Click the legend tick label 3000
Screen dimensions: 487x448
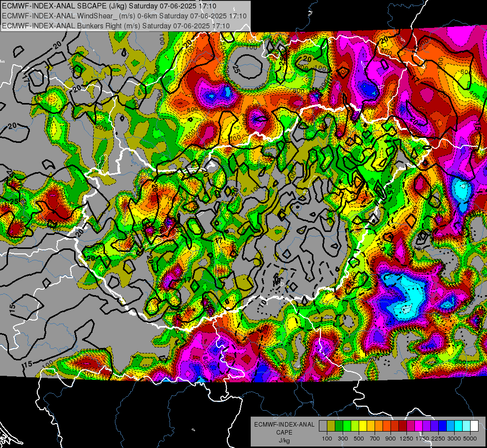coord(454,439)
